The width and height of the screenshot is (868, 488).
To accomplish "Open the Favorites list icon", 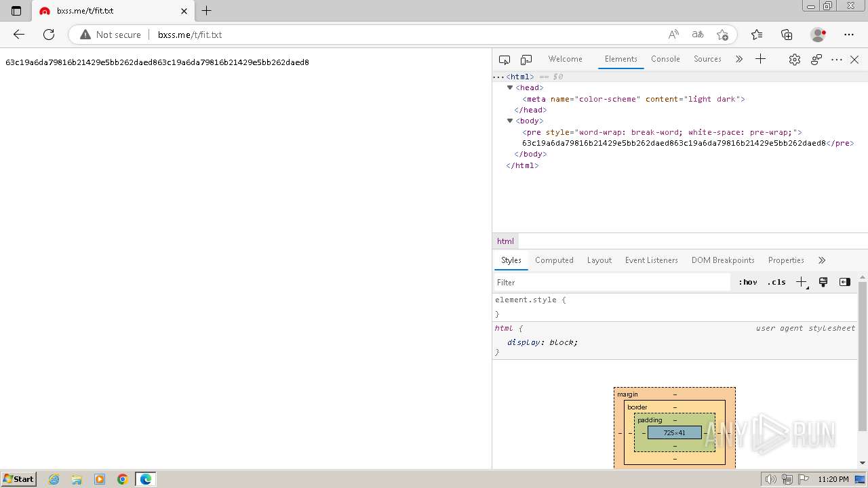I will click(757, 35).
